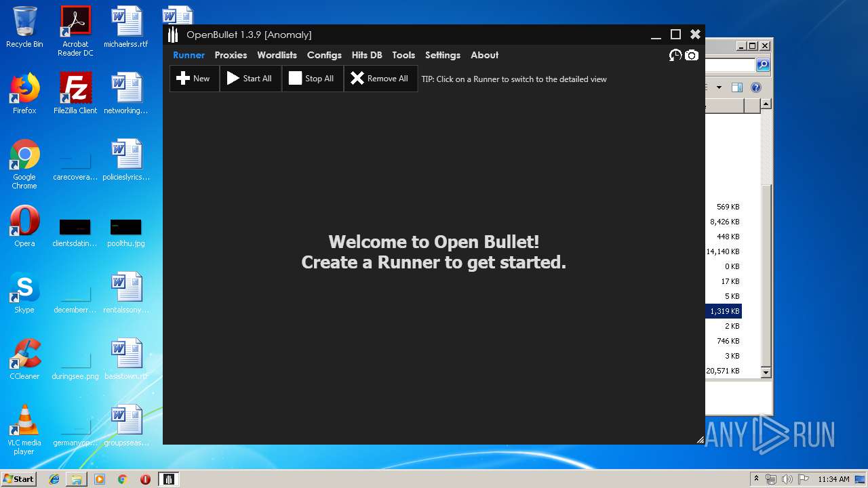The image size is (868, 488).
Task: Open the Windows Start menu
Action: click(x=18, y=479)
